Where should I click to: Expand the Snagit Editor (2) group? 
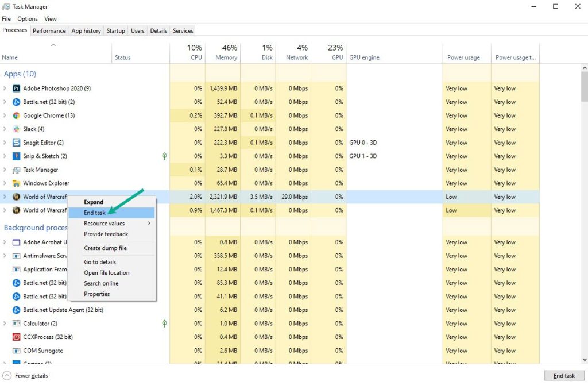click(5, 143)
